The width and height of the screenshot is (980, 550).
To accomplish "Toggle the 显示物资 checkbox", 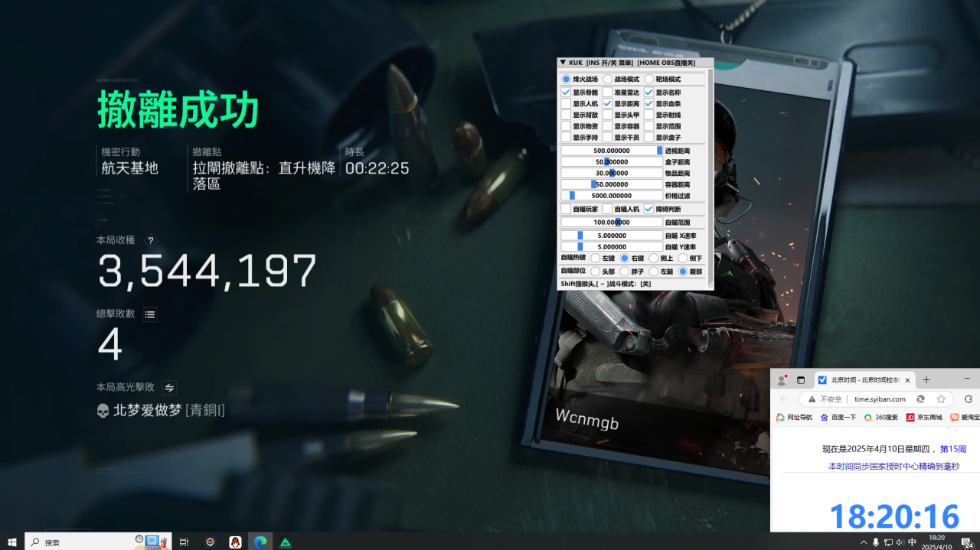I will [566, 126].
